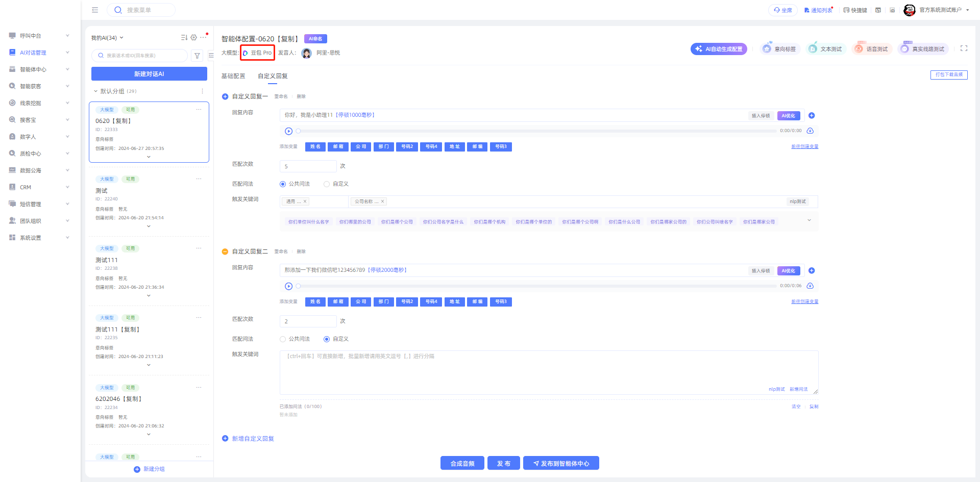Click the filter funnel icon

(x=197, y=56)
